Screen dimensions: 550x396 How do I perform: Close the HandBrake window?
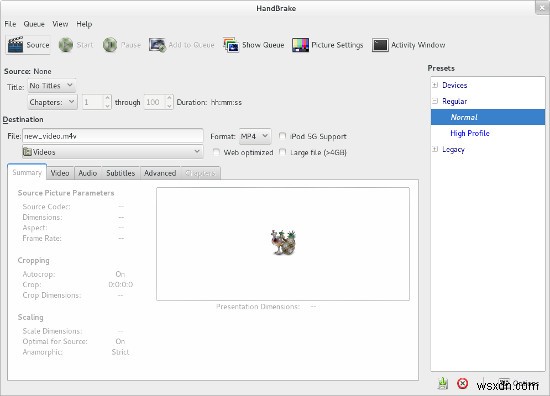pyautogui.click(x=542, y=8)
